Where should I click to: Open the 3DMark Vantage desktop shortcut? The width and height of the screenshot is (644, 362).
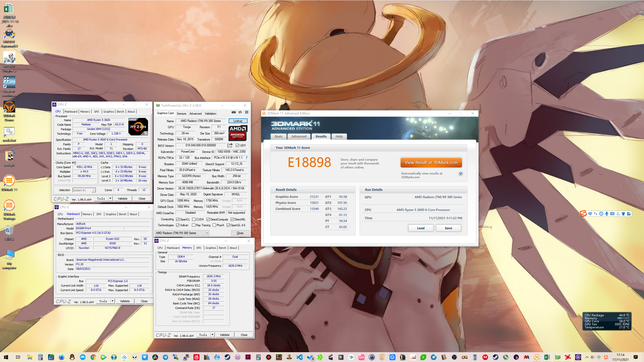9,210
